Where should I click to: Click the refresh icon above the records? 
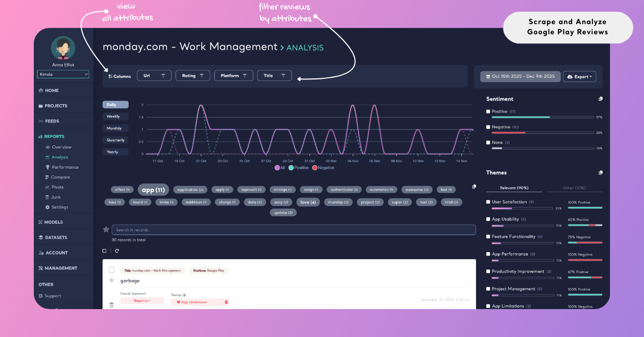(117, 251)
